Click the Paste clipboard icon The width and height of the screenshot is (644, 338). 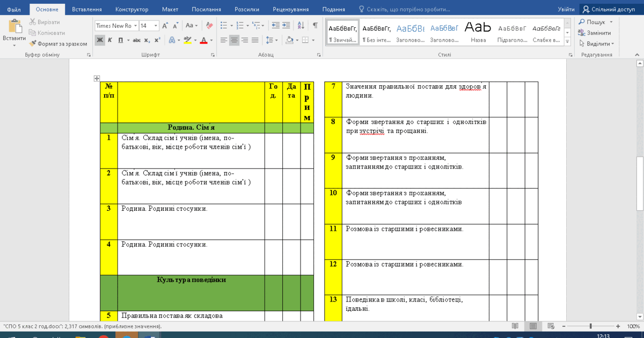click(14, 27)
